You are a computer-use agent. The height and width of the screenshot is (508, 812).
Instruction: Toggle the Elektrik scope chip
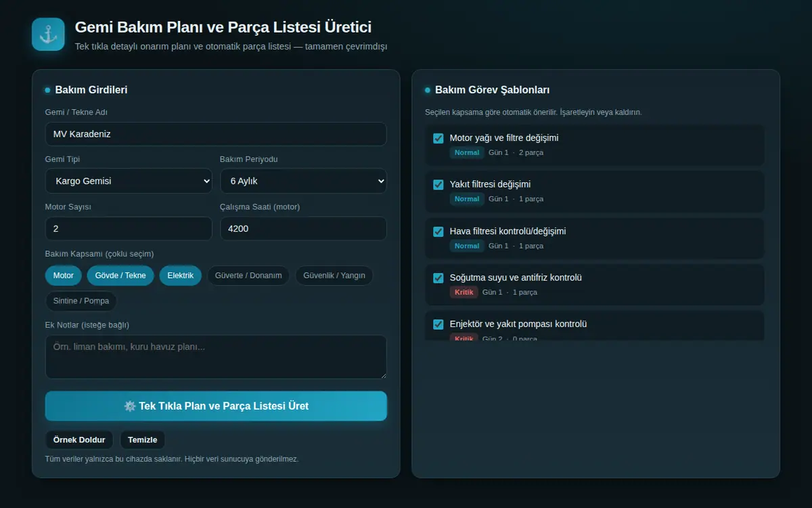coord(181,276)
